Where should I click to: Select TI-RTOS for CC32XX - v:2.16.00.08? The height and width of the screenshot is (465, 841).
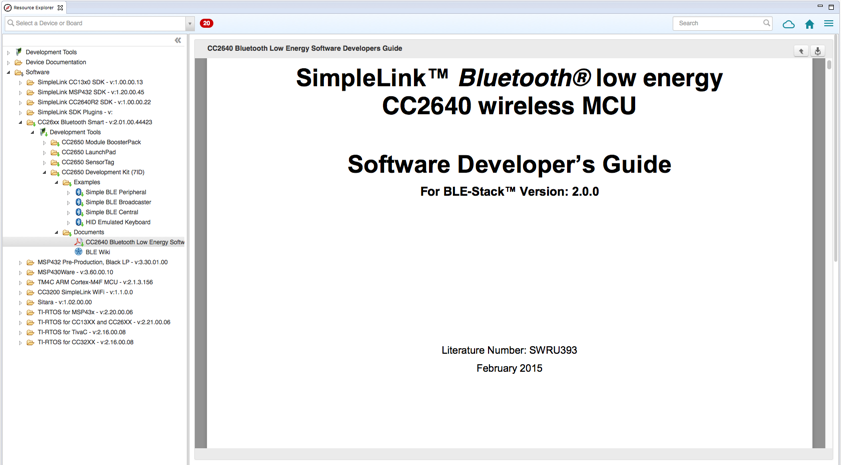85,342
